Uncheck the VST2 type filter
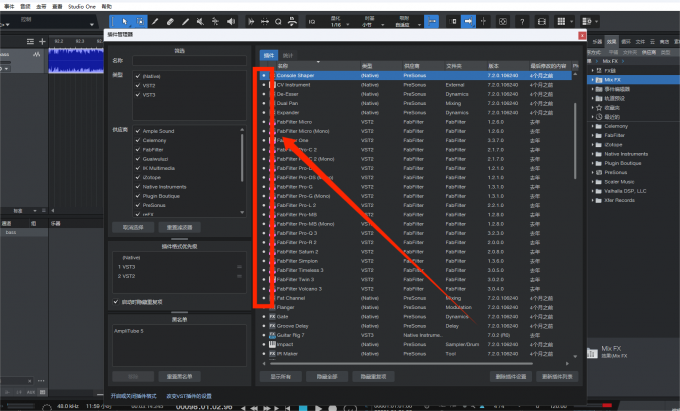This screenshot has width=680, height=411. [138, 87]
